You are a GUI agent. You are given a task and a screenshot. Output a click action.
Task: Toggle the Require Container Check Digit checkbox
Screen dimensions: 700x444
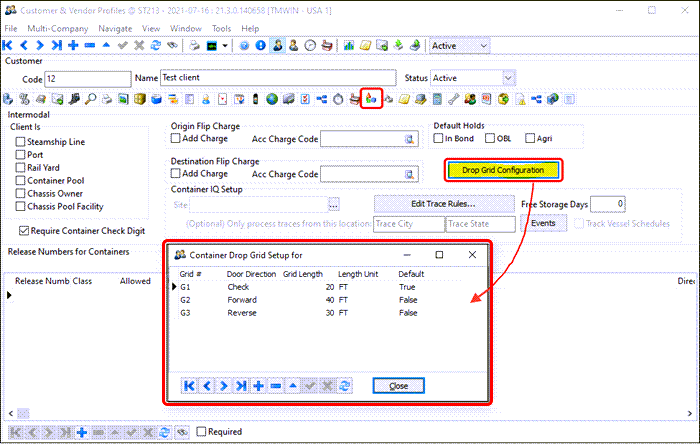(22, 231)
